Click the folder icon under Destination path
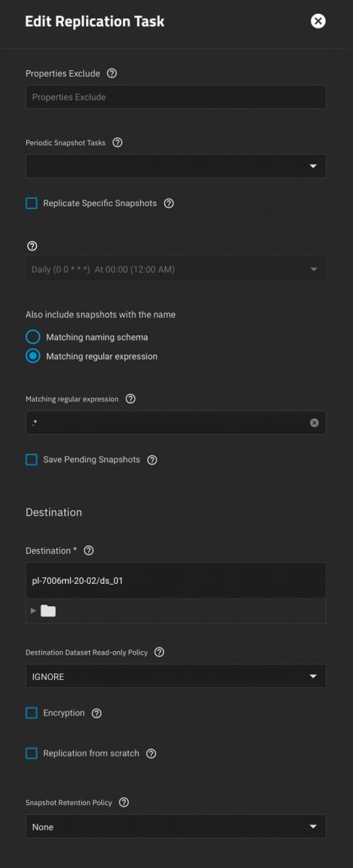The height and width of the screenshot is (868, 353). coord(48,611)
